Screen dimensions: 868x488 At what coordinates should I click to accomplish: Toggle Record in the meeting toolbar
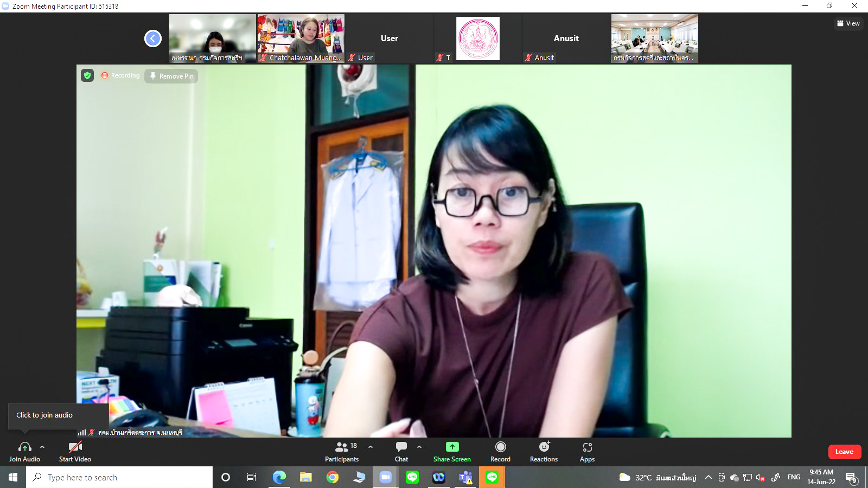tap(500, 452)
